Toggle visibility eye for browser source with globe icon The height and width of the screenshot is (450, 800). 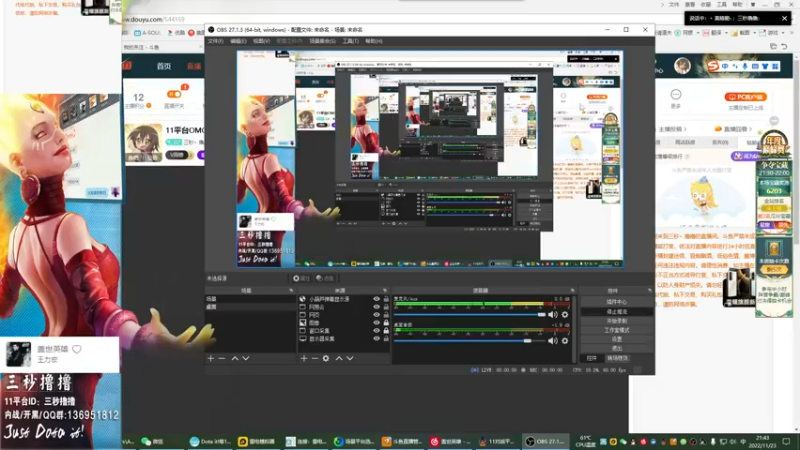pyautogui.click(x=377, y=299)
